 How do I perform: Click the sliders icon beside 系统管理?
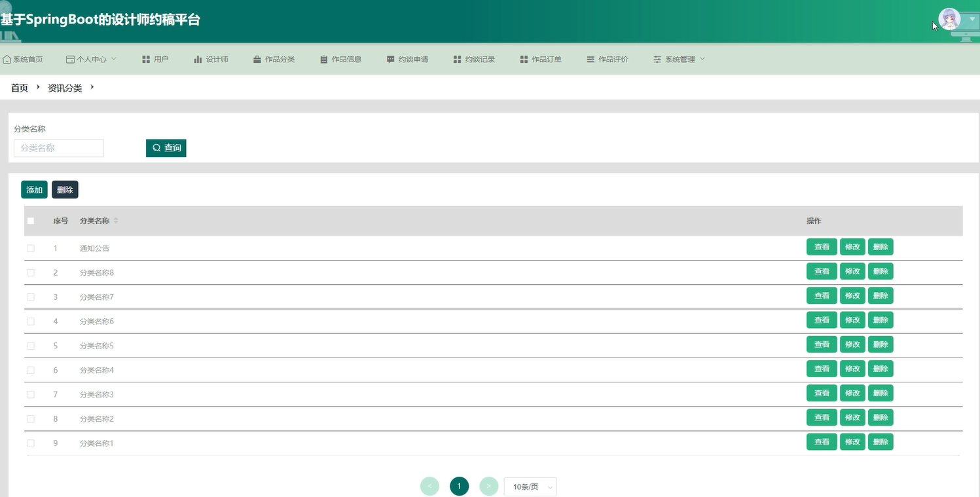[657, 60]
